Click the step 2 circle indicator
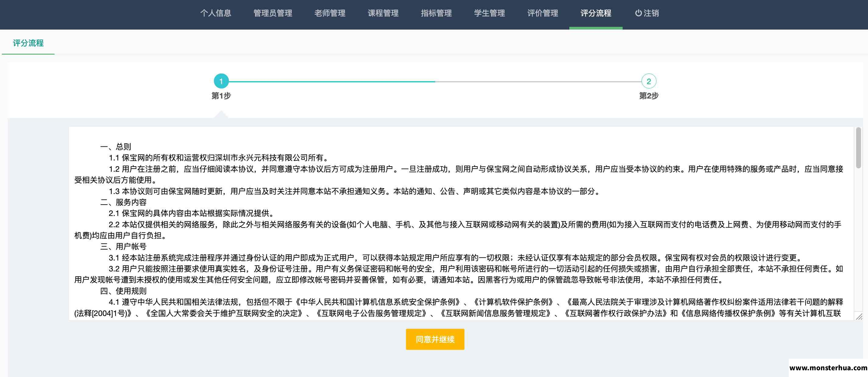 pyautogui.click(x=649, y=81)
